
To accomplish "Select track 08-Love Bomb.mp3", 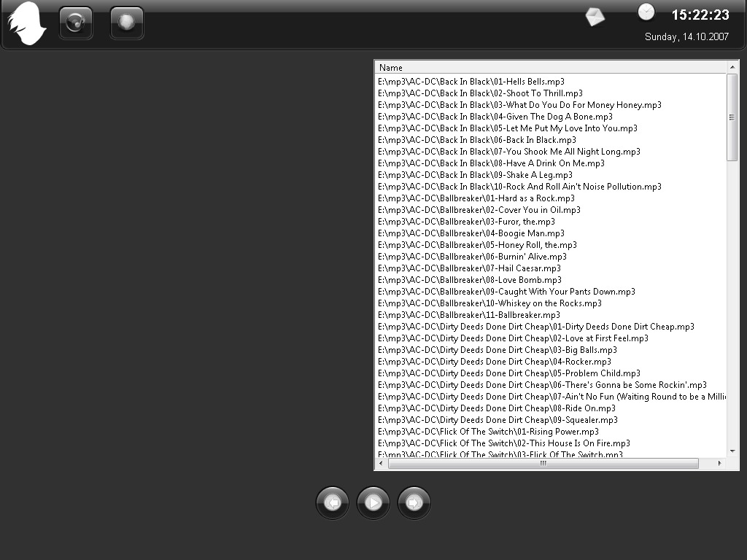I will pos(470,280).
